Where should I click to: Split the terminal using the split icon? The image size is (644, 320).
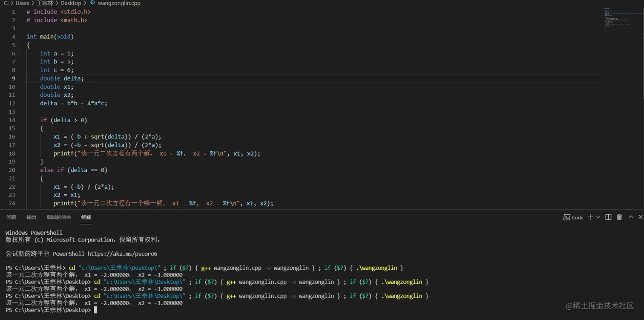coord(608,217)
